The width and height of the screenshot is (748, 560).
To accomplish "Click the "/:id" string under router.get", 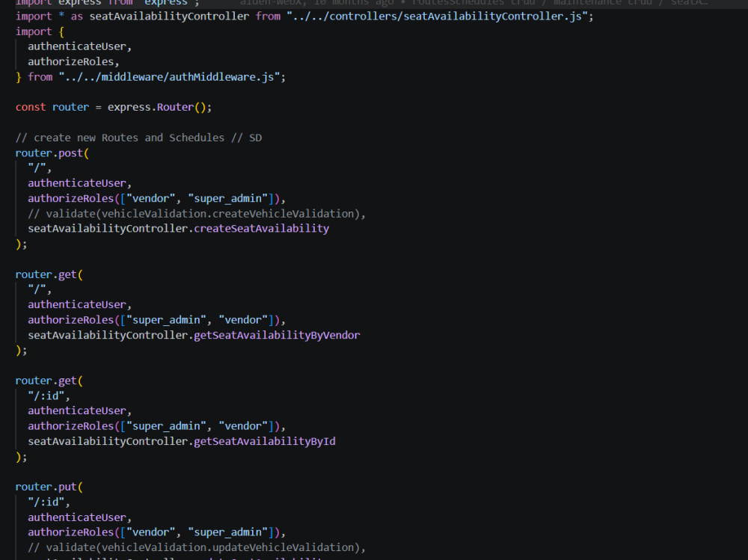I will [x=46, y=396].
